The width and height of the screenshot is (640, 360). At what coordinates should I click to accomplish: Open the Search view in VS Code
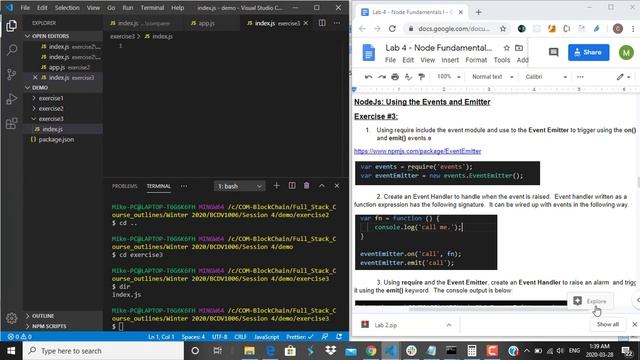[x=11, y=50]
